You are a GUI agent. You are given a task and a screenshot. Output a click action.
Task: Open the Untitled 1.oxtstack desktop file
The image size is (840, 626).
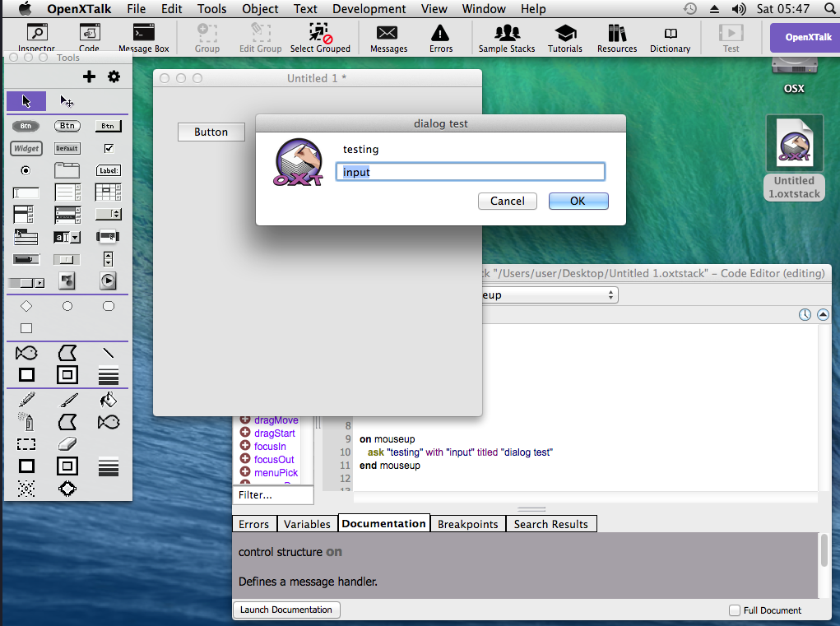(794, 157)
